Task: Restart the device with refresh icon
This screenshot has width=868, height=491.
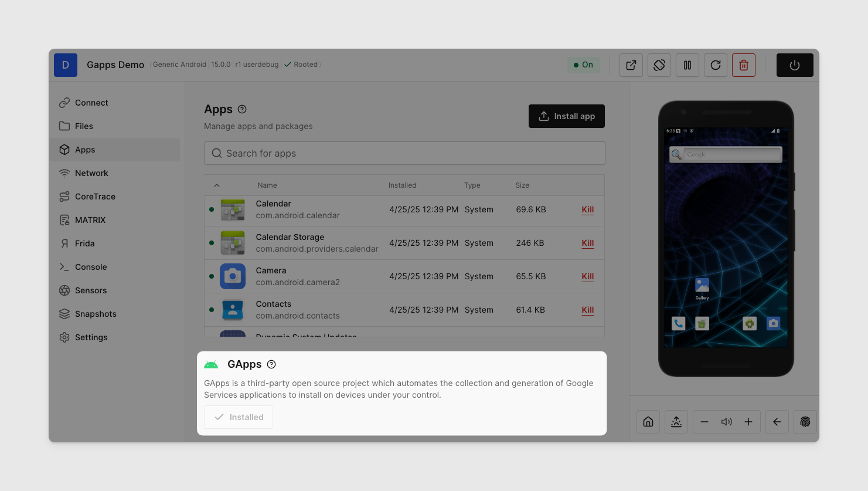Action: 716,65
